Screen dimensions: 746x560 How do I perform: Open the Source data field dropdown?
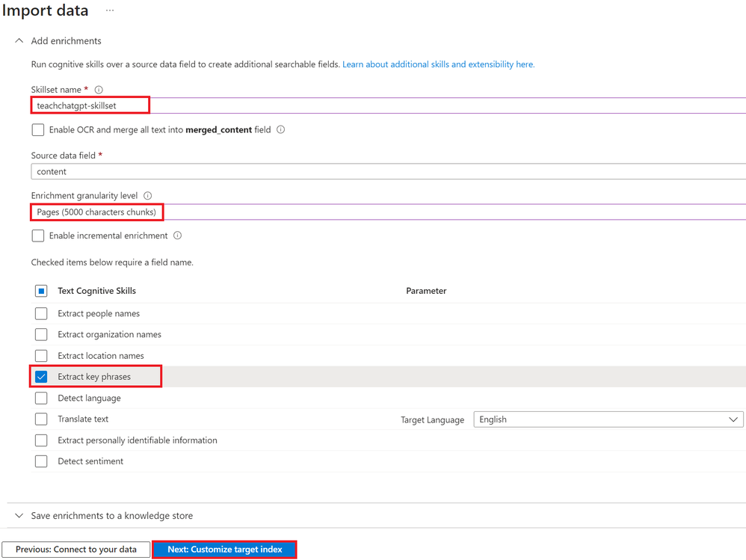(x=388, y=172)
